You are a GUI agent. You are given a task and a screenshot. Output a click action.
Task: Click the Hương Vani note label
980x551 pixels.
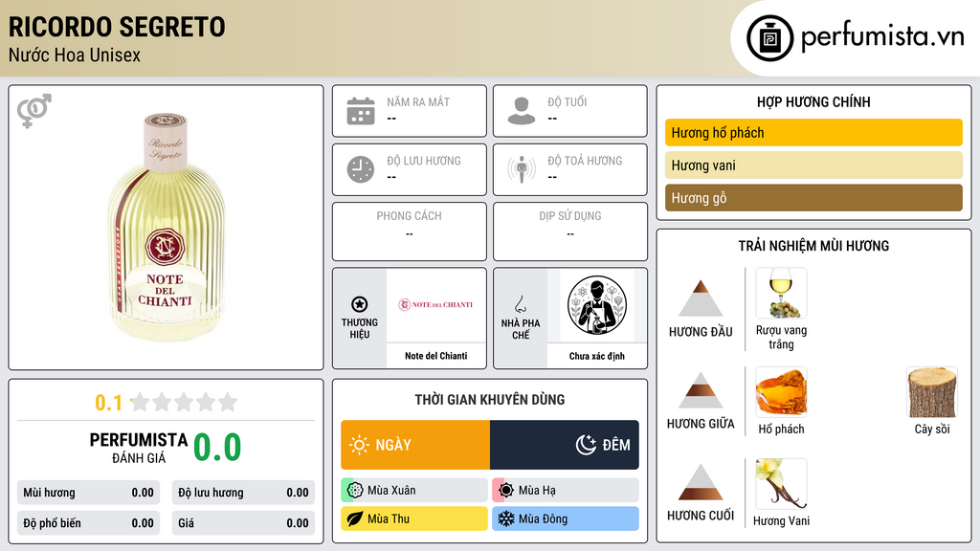781,521
